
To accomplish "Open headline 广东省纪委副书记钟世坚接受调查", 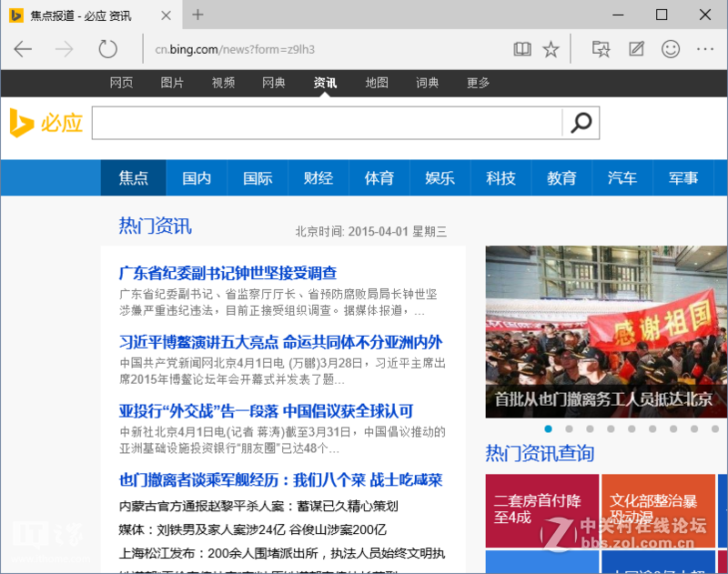I will (x=228, y=273).
